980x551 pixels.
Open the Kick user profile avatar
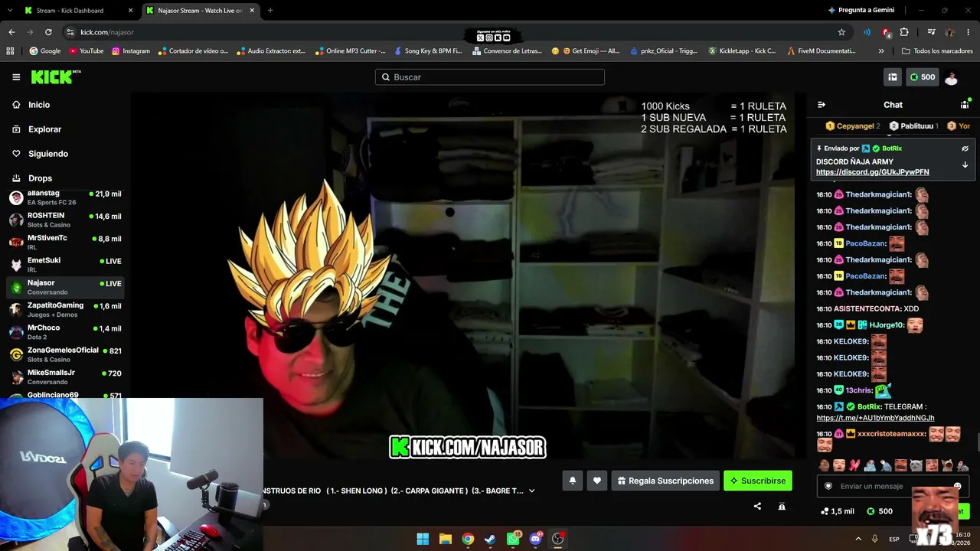pos(951,77)
